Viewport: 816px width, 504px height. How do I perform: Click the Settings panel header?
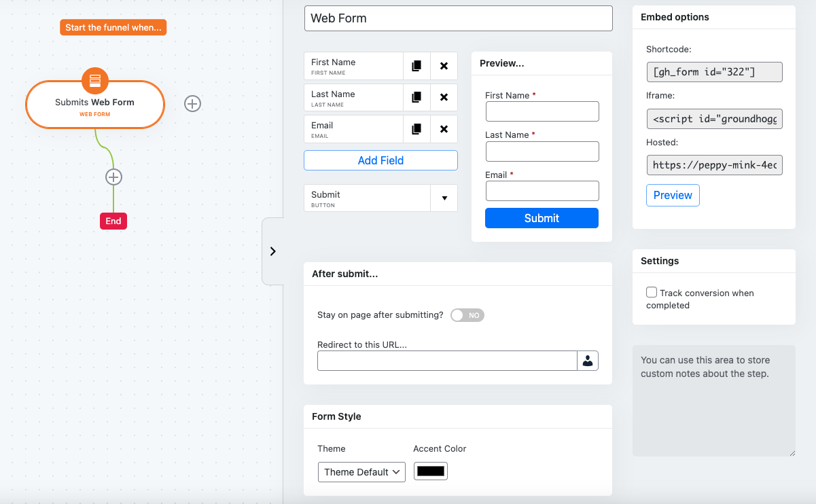coord(714,261)
